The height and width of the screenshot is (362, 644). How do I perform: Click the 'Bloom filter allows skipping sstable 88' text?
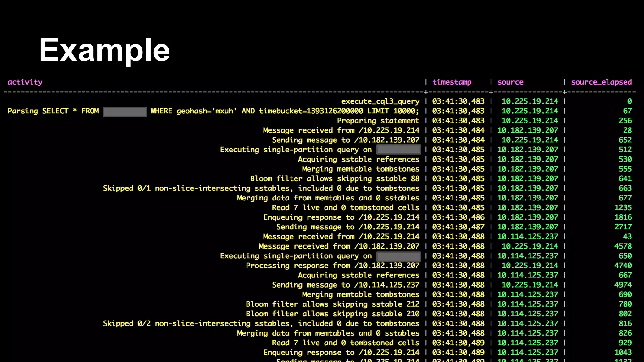335,178
